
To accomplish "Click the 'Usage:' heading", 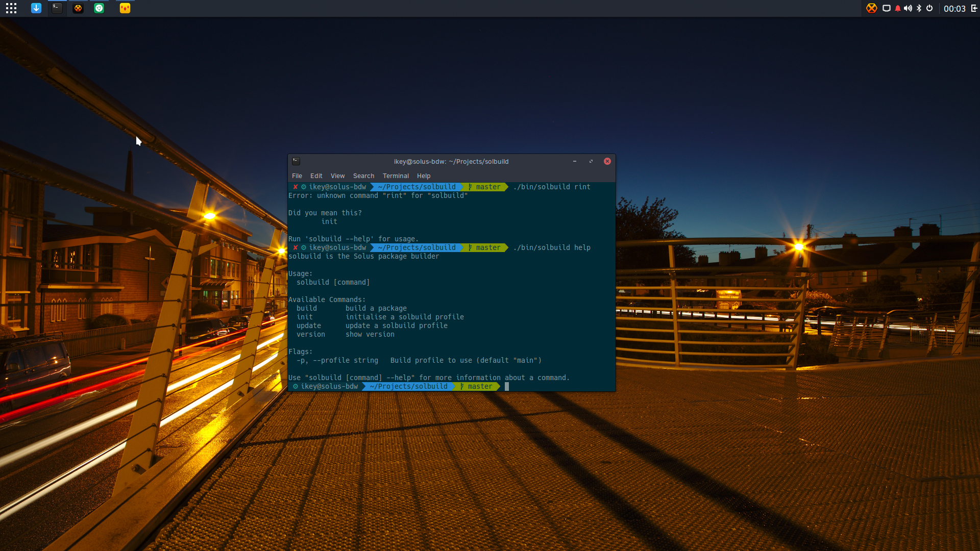I will [300, 274].
